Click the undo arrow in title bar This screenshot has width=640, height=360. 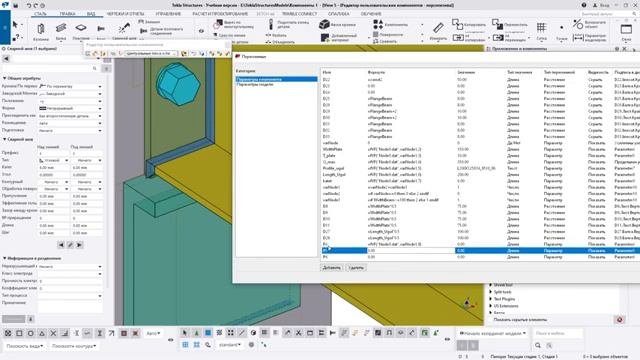29,5
